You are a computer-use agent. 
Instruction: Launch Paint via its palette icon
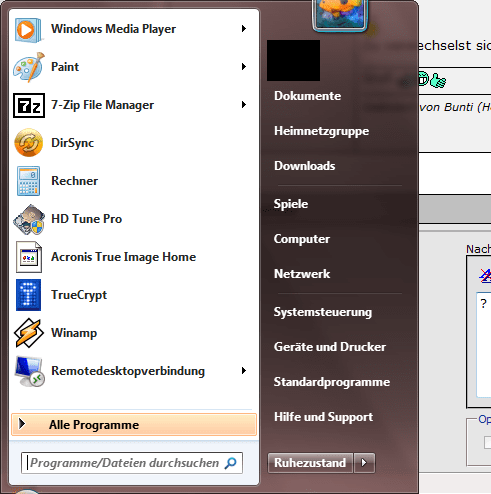pyautogui.click(x=28, y=67)
